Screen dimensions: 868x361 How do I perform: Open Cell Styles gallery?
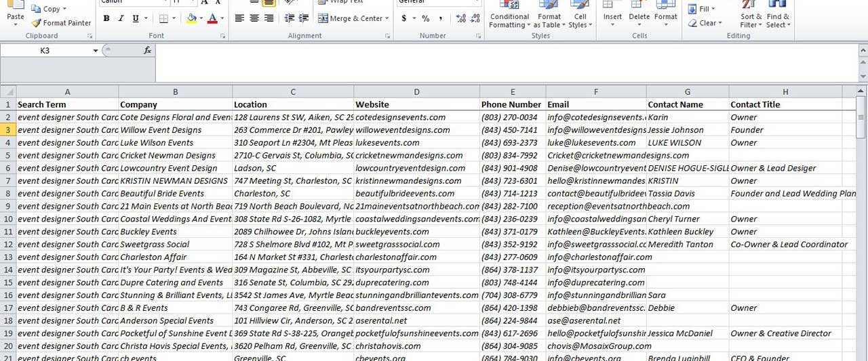(580, 15)
